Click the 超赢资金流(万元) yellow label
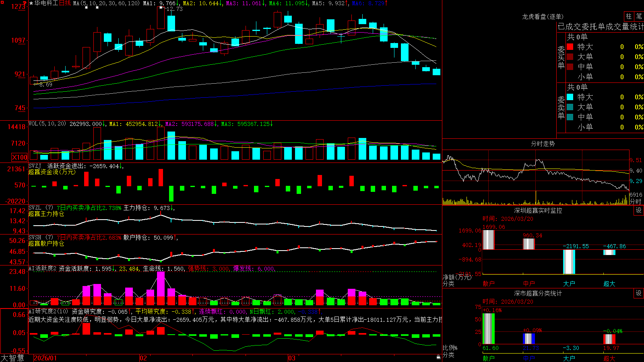Viewport: 644px width, 362px height. [52, 172]
